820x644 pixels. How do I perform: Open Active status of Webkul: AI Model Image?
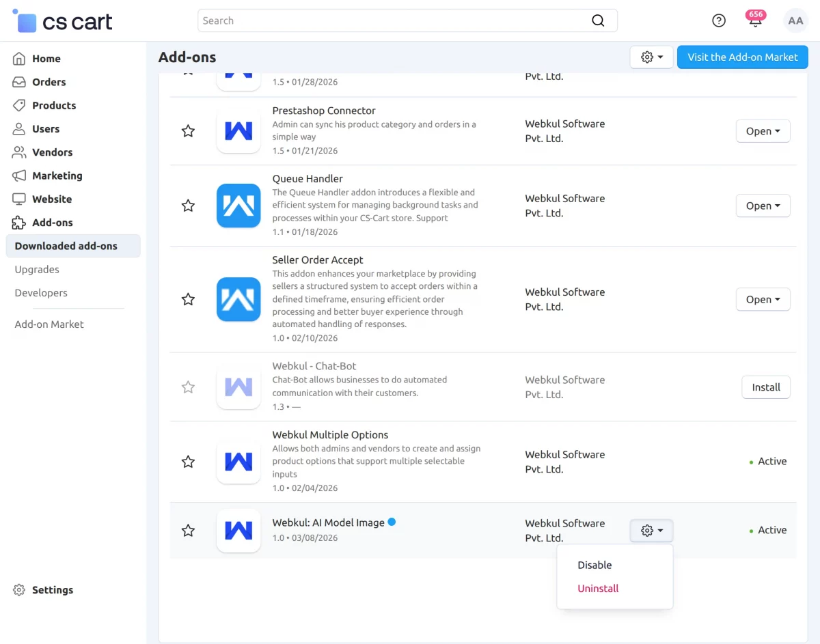[768, 531]
